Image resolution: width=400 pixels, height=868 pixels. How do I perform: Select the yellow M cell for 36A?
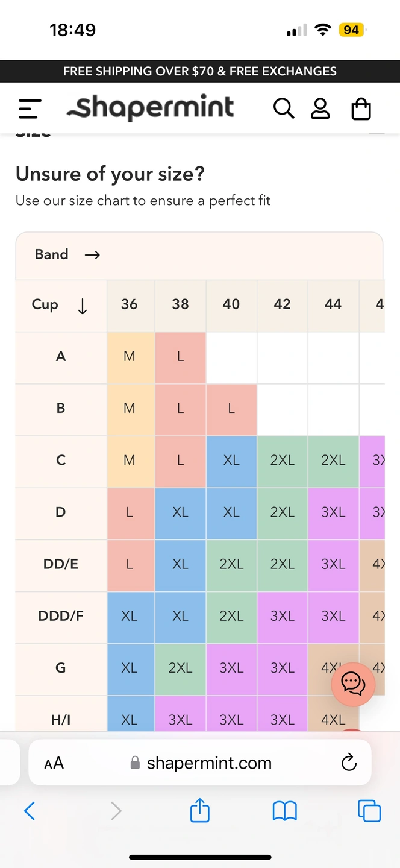130,357
